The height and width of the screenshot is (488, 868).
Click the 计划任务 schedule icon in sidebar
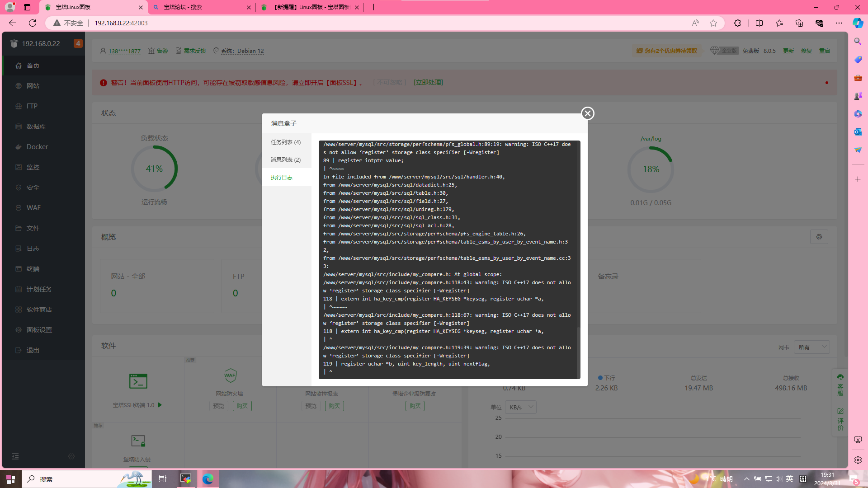coord(19,289)
